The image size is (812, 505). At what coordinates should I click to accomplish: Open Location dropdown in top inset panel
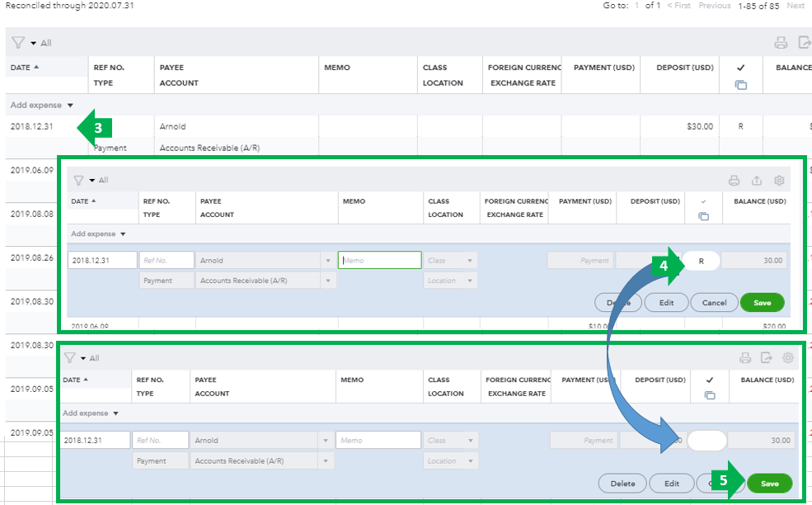470,281
